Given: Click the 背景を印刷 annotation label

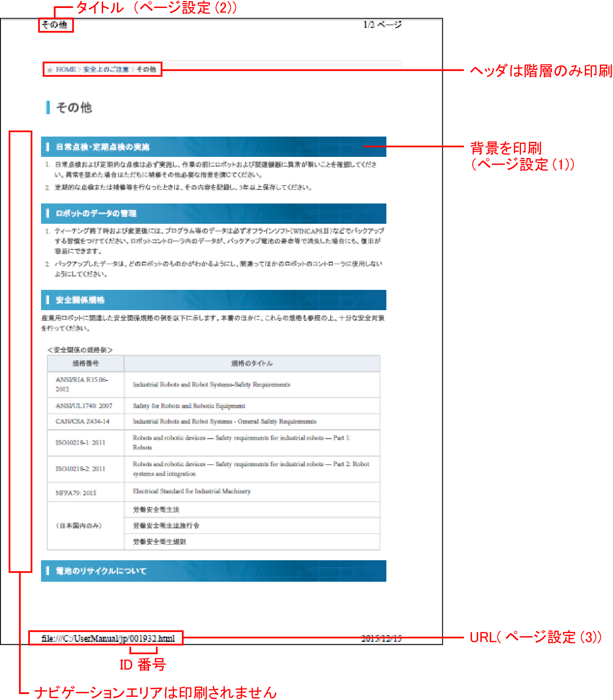Looking at the screenshot, I should pyautogui.click(x=506, y=148).
